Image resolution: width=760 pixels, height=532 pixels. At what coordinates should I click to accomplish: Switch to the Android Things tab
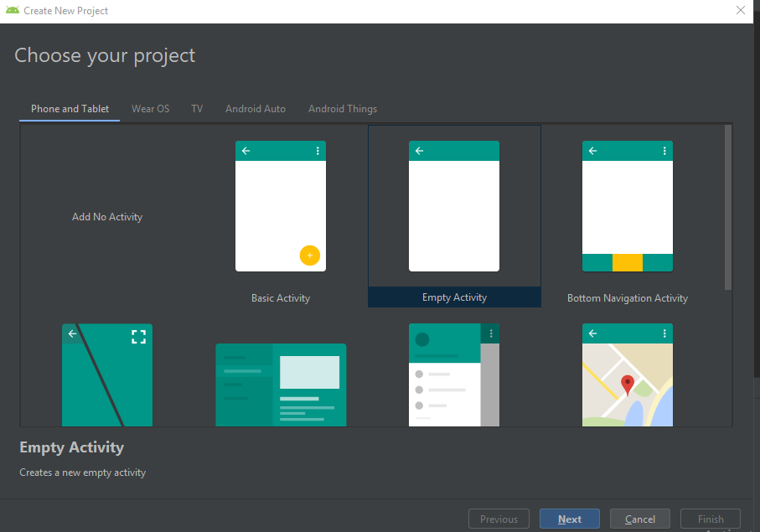[x=343, y=109]
